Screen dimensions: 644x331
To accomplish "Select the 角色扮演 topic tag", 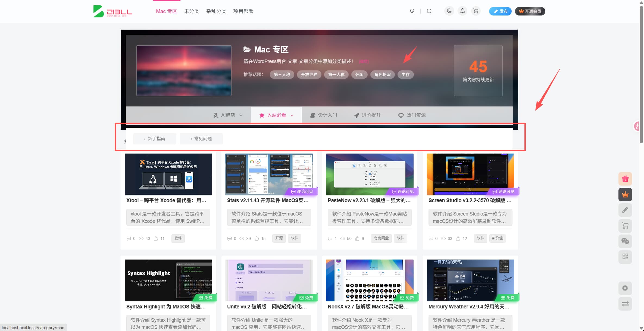I will [382, 74].
